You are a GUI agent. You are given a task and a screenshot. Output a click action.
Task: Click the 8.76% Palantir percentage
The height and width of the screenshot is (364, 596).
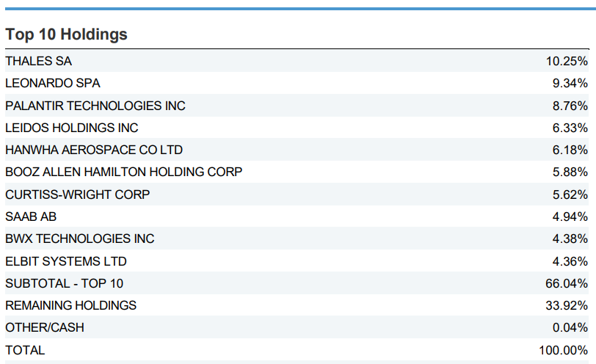tap(570, 106)
